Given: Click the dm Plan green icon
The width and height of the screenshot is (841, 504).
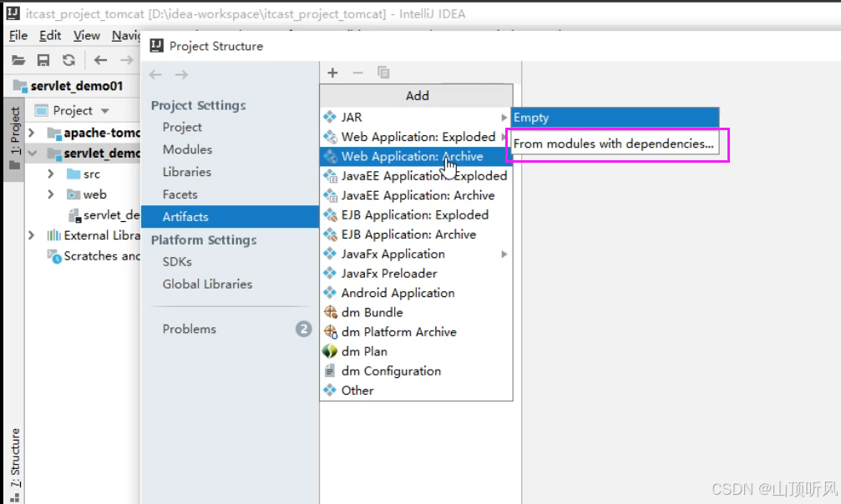Looking at the screenshot, I should point(330,351).
